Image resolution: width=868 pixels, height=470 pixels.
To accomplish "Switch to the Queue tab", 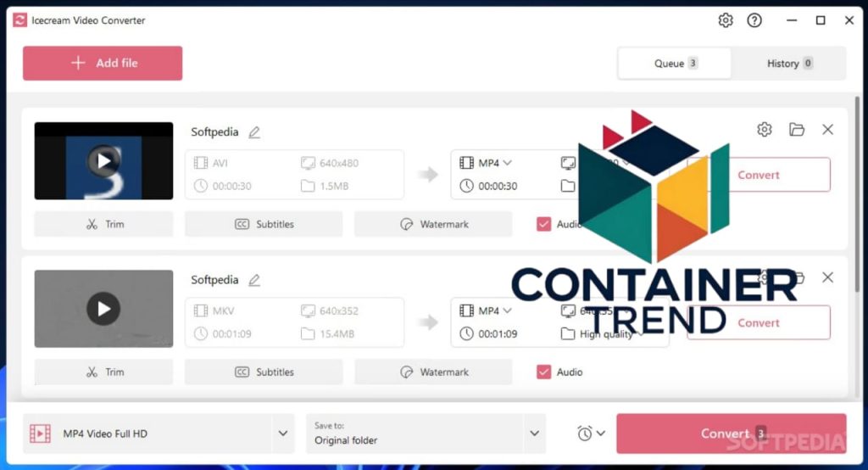I will (x=674, y=63).
